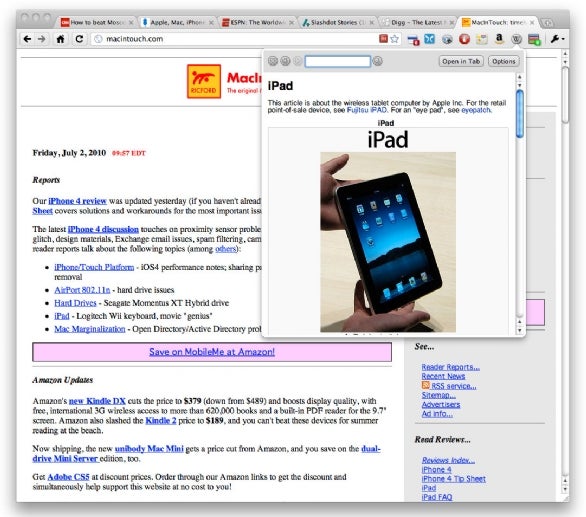586x517 pixels.
Task: Reload the macintouch.com page
Action: pyautogui.click(x=79, y=39)
